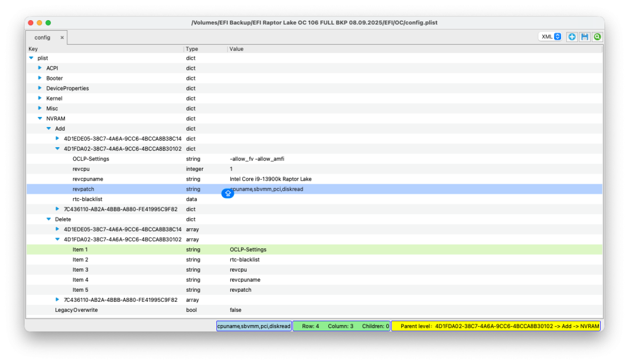Collapse the plist root node
Viewport: 629px width, 364px height.
(31, 58)
